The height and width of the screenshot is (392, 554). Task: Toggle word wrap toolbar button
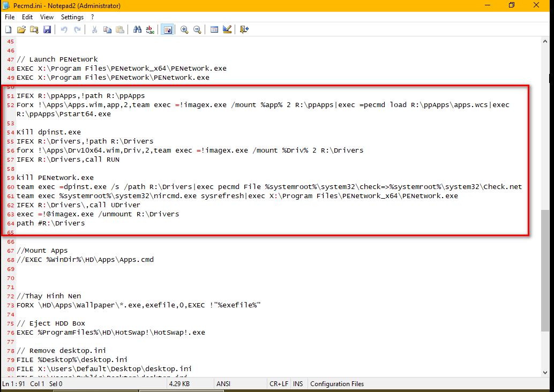(x=167, y=29)
